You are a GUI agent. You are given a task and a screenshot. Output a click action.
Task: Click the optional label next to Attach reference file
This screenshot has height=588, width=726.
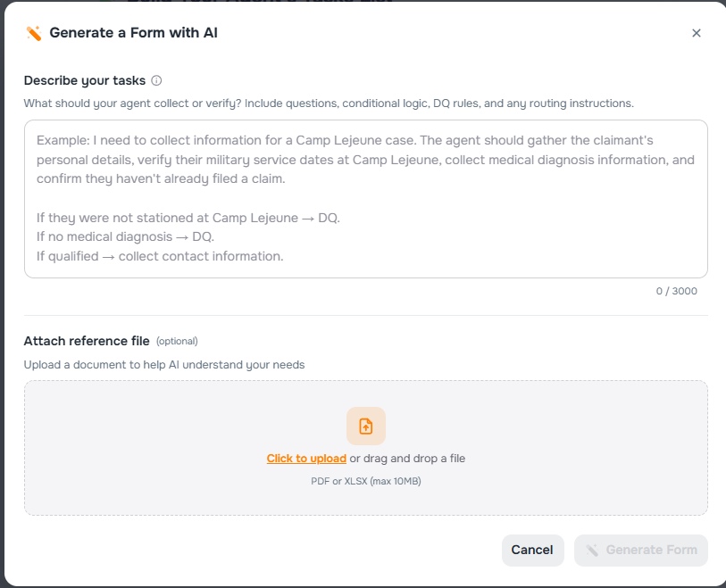[x=177, y=341]
